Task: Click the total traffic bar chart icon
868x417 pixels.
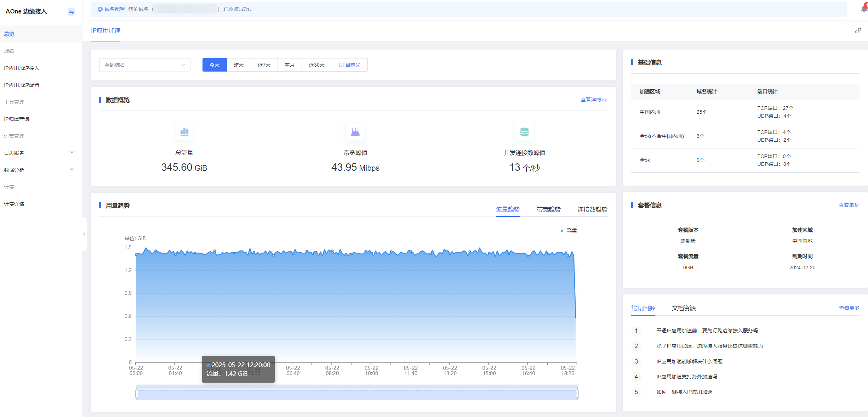Action: tap(184, 132)
